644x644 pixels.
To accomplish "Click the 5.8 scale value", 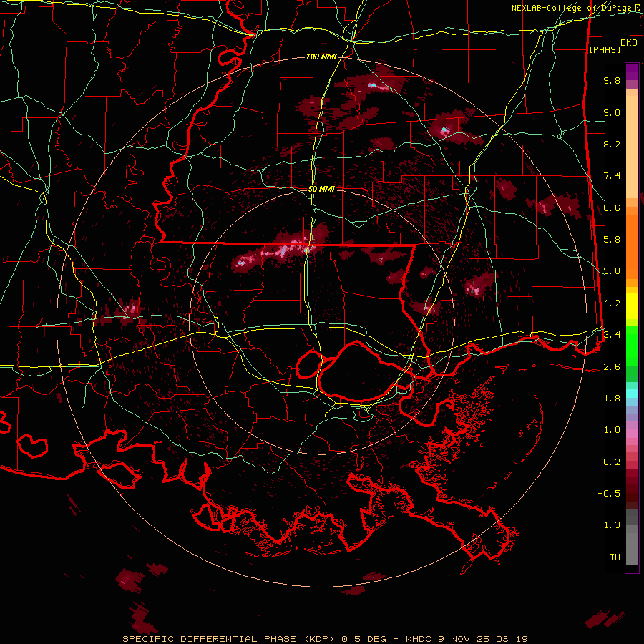I will point(612,240).
